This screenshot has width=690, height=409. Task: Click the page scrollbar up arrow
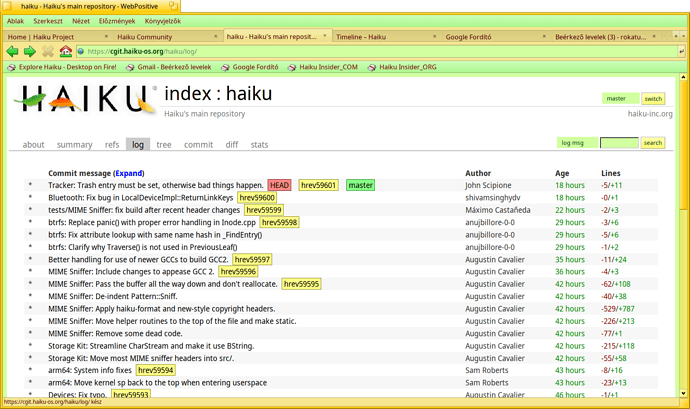(683, 77)
